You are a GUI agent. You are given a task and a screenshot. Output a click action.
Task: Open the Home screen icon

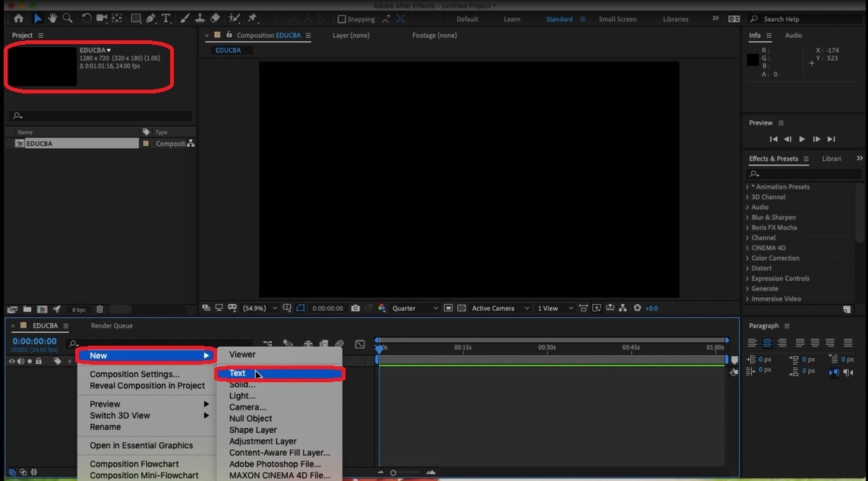(19, 18)
